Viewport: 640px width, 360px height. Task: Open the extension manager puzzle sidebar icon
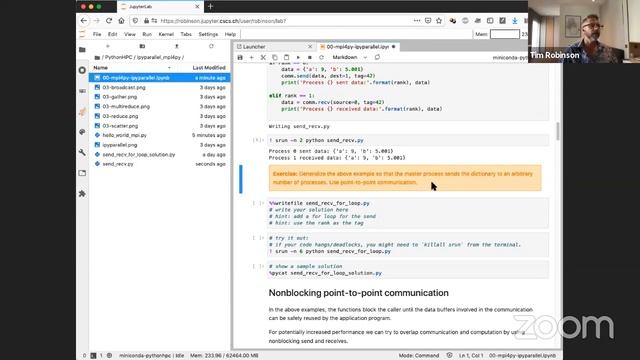click(82, 193)
